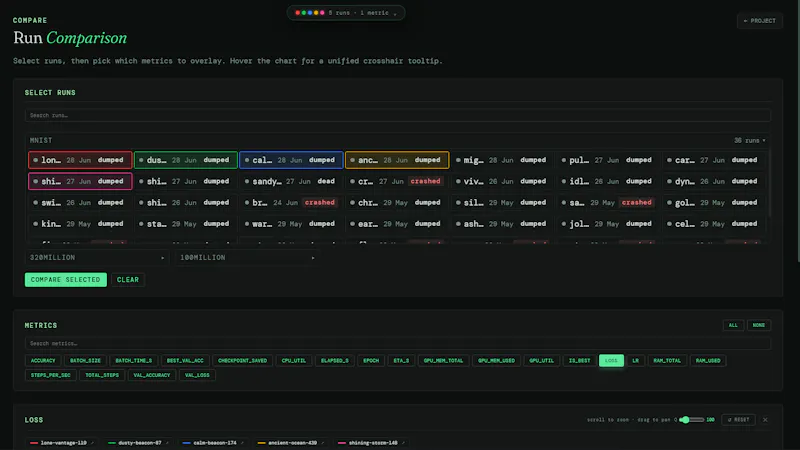Select the sa… 29 May crashed run
The height and width of the screenshot is (450, 800).
tap(608, 203)
